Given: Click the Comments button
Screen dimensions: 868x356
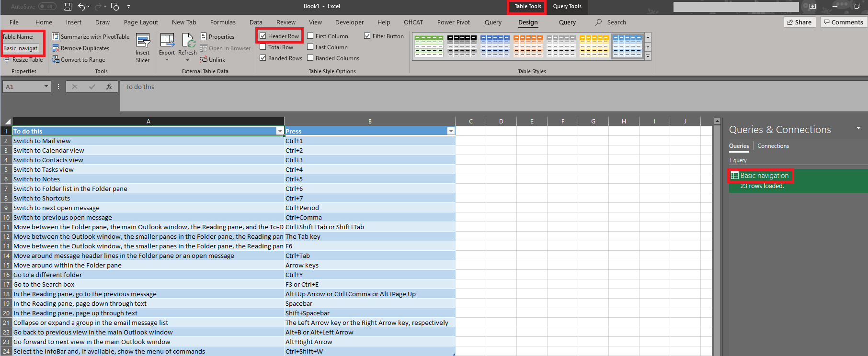Looking at the screenshot, I should [x=844, y=22].
